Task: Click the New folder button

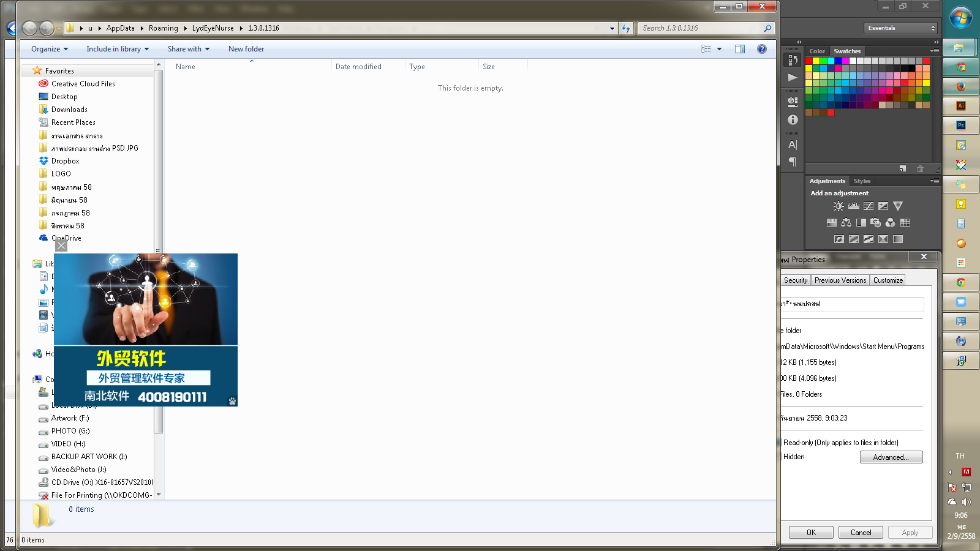Action: [x=246, y=49]
